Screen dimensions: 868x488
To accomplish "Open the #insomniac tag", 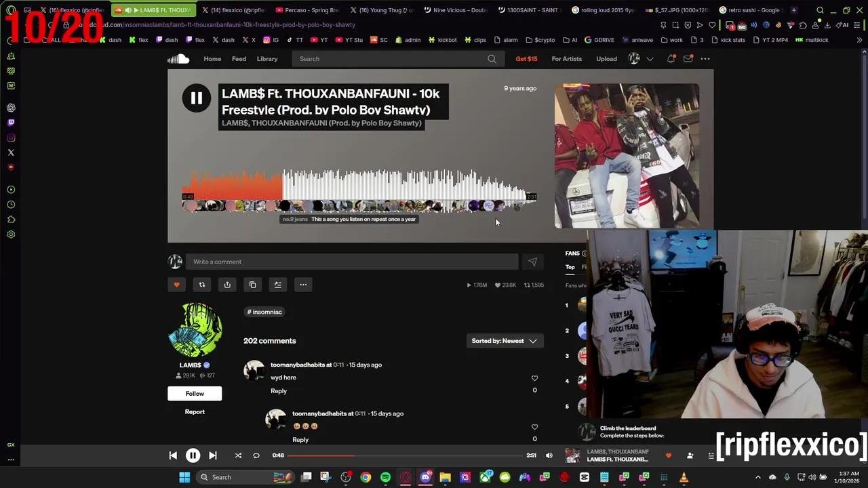I will click(264, 312).
